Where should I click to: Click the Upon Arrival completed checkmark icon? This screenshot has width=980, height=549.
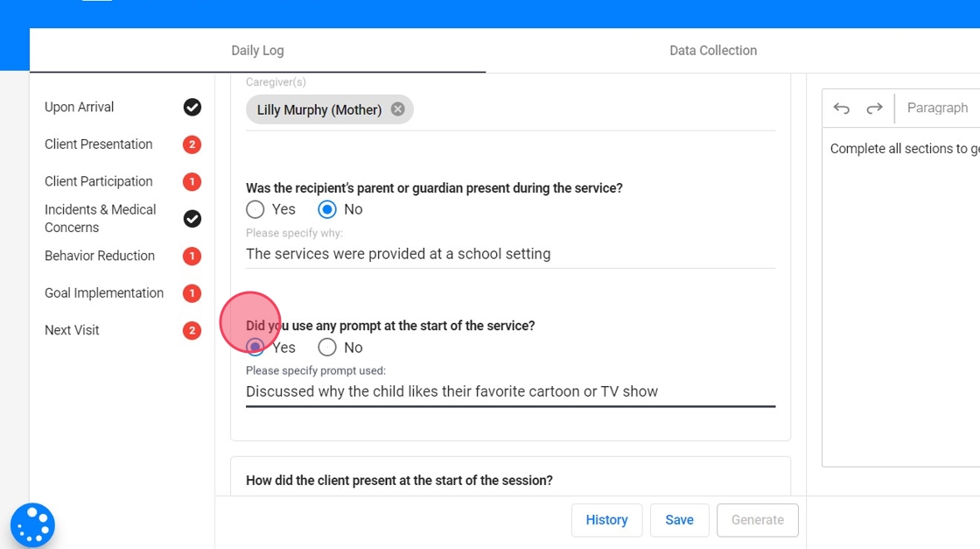(x=192, y=107)
